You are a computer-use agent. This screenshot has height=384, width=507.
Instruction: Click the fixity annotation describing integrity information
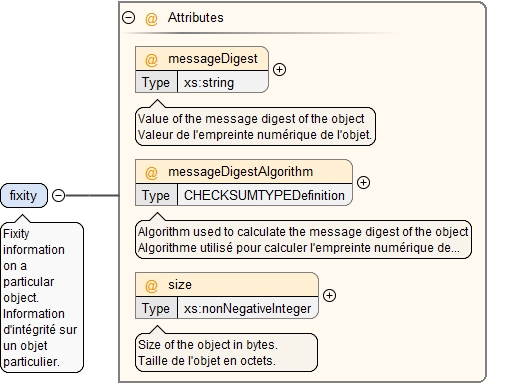pos(42,297)
